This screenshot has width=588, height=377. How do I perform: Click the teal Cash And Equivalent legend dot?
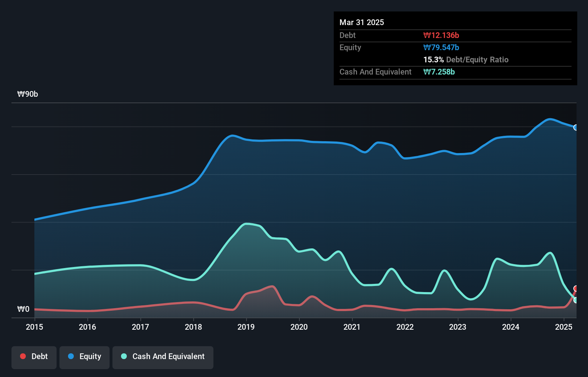click(x=124, y=356)
